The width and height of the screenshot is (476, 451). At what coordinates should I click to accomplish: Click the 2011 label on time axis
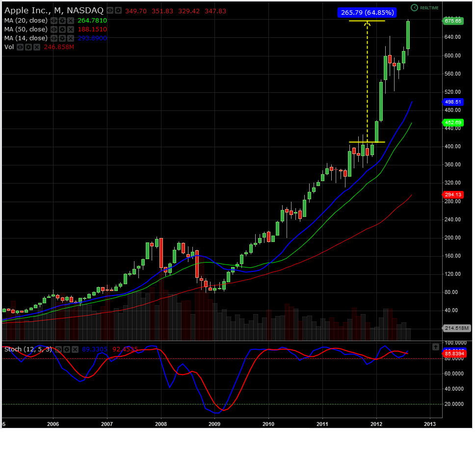click(x=322, y=424)
